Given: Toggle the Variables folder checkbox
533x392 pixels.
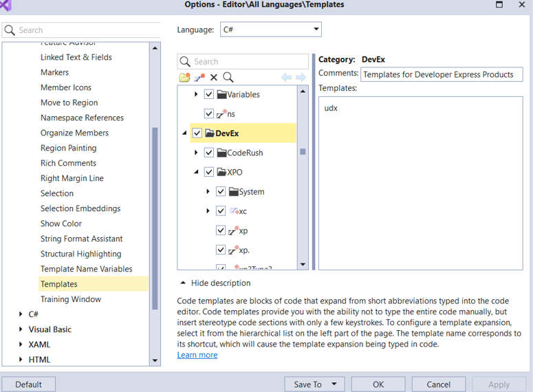Looking at the screenshot, I should [x=209, y=94].
